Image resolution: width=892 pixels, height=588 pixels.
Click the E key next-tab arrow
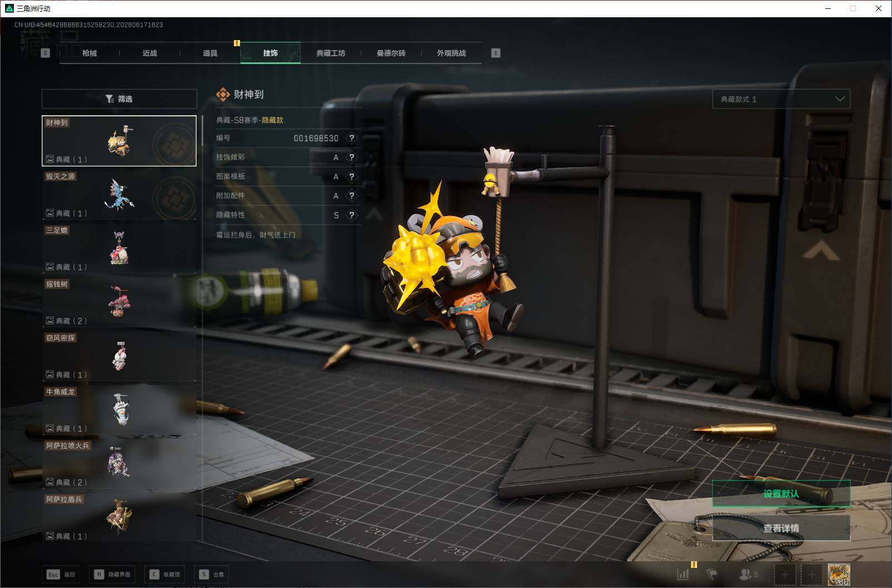[496, 53]
